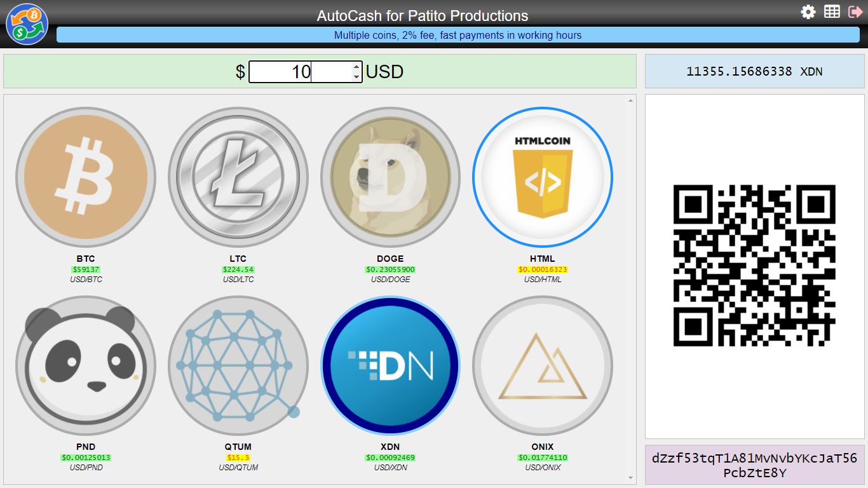Click the $15.3 QTUM price
This screenshot has width=868, height=488.
[x=238, y=457]
